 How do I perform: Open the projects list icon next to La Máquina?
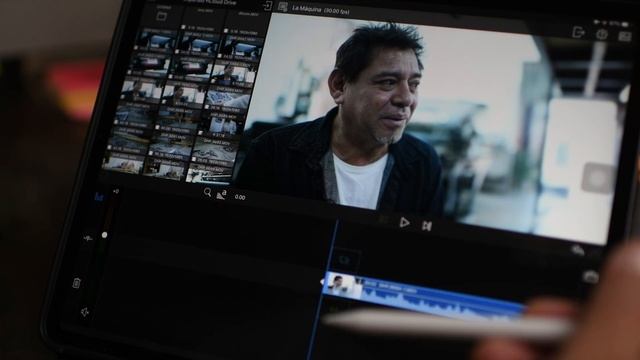point(282,7)
